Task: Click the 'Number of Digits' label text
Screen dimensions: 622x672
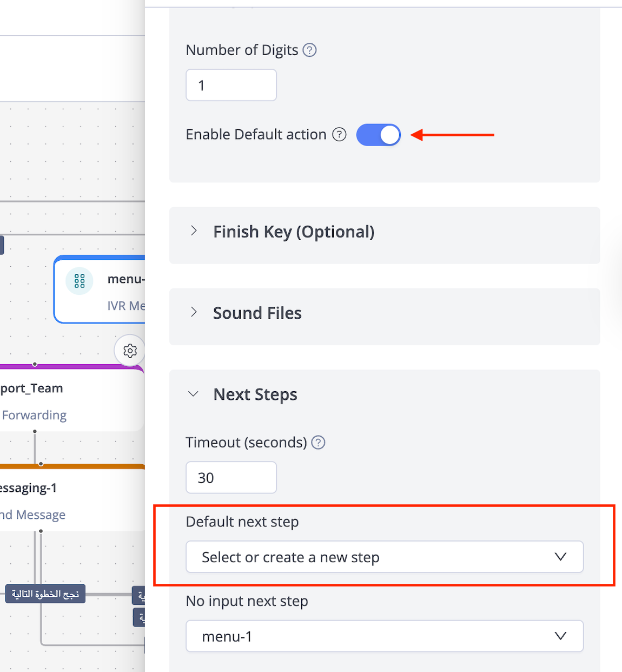Action: (x=242, y=50)
